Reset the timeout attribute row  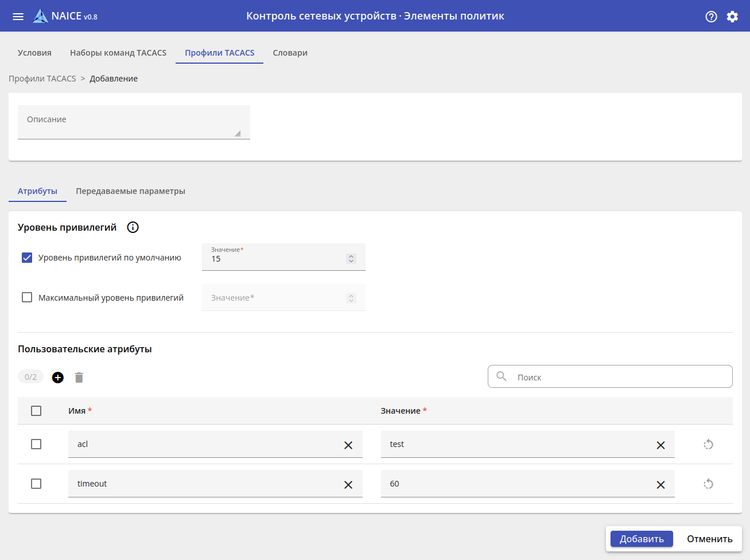click(709, 484)
